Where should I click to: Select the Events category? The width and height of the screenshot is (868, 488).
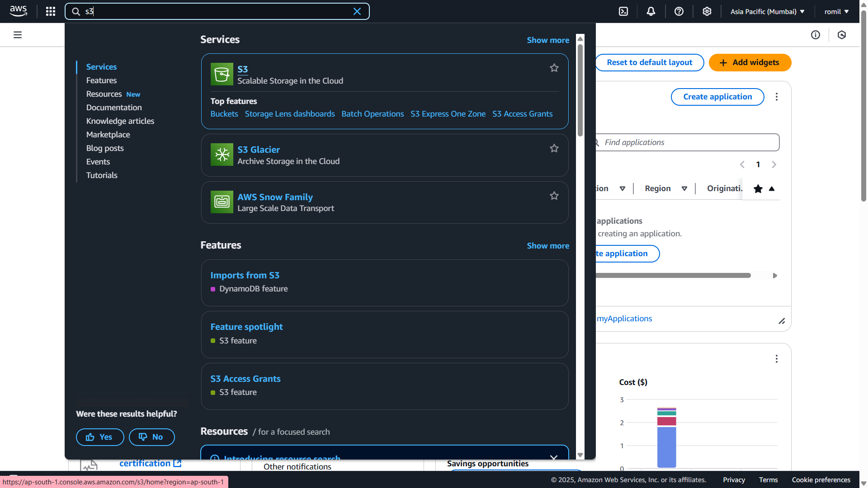tap(98, 162)
